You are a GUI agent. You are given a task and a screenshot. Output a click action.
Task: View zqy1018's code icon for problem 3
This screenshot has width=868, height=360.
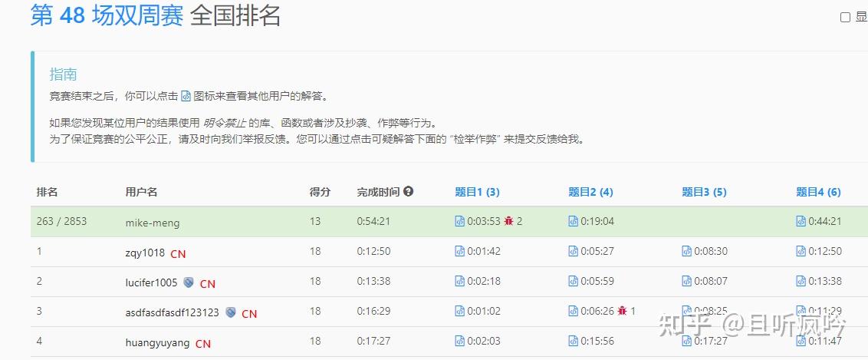[687, 252]
